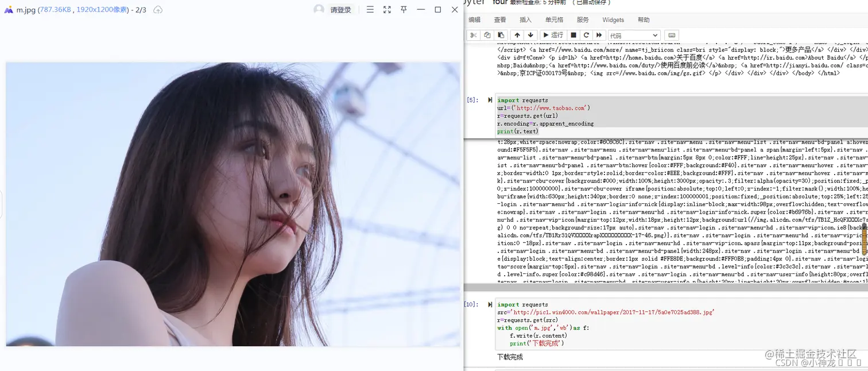This screenshot has height=371, width=868.
Task: Click the user avatar in image viewer
Action: pos(319,9)
